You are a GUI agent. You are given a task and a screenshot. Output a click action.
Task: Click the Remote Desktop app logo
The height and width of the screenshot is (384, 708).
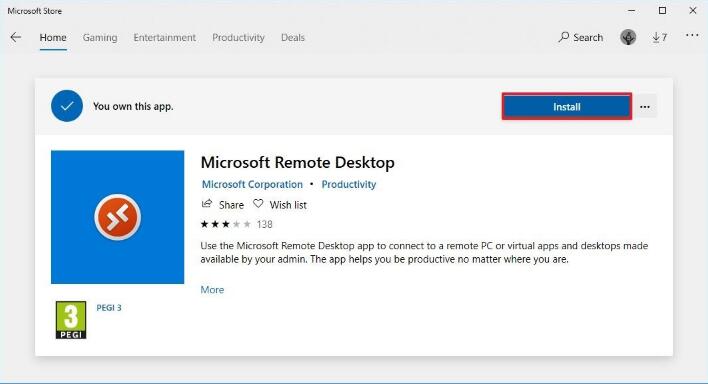tap(117, 217)
